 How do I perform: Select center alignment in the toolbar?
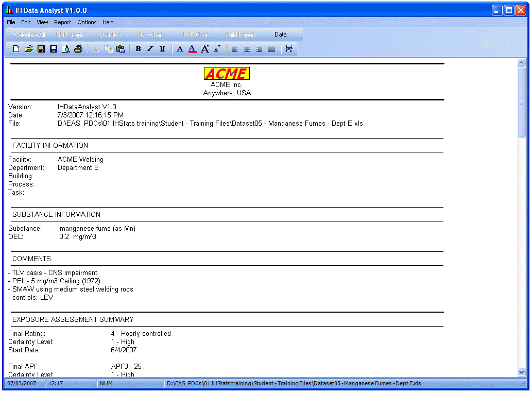coord(247,48)
